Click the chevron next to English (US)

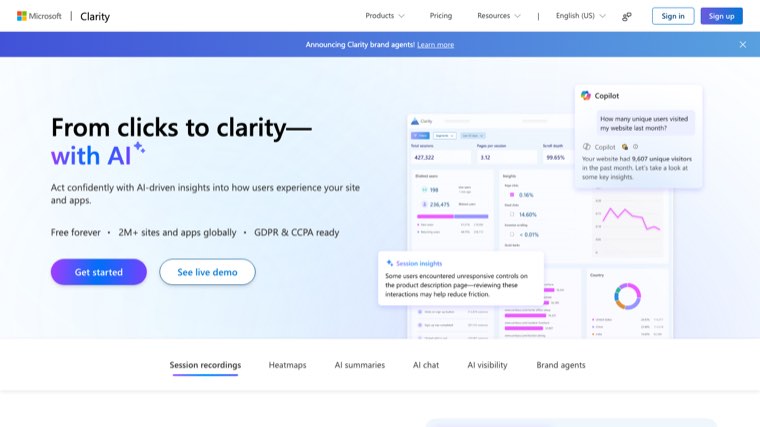(x=602, y=16)
